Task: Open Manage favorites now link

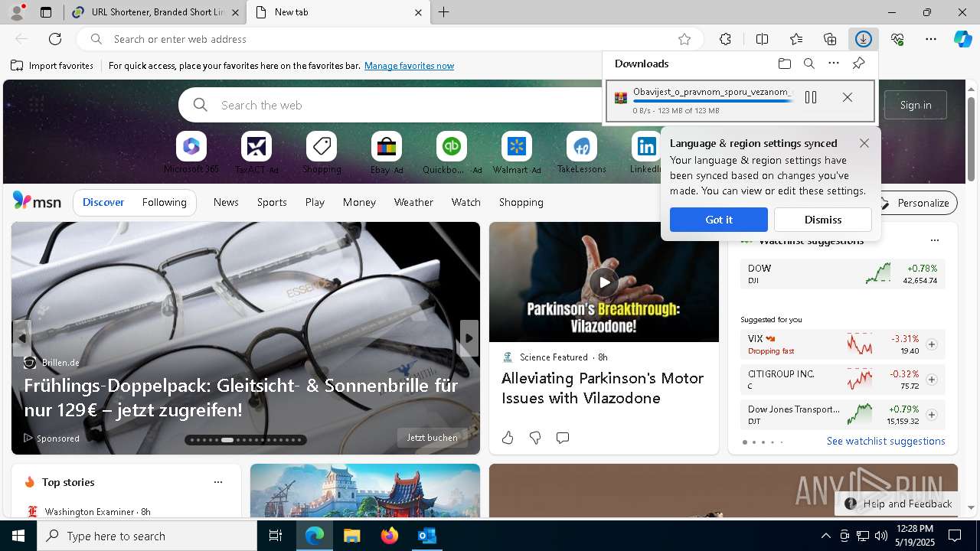Action: tap(409, 66)
